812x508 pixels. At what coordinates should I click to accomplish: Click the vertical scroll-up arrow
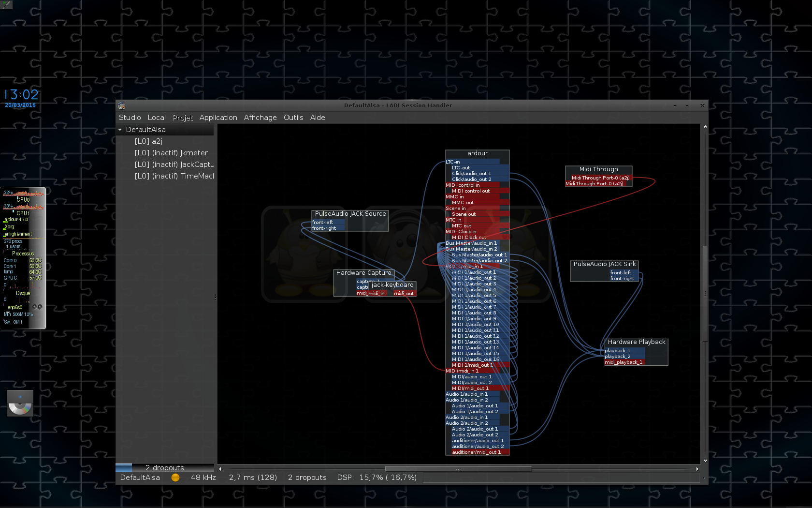point(705,127)
